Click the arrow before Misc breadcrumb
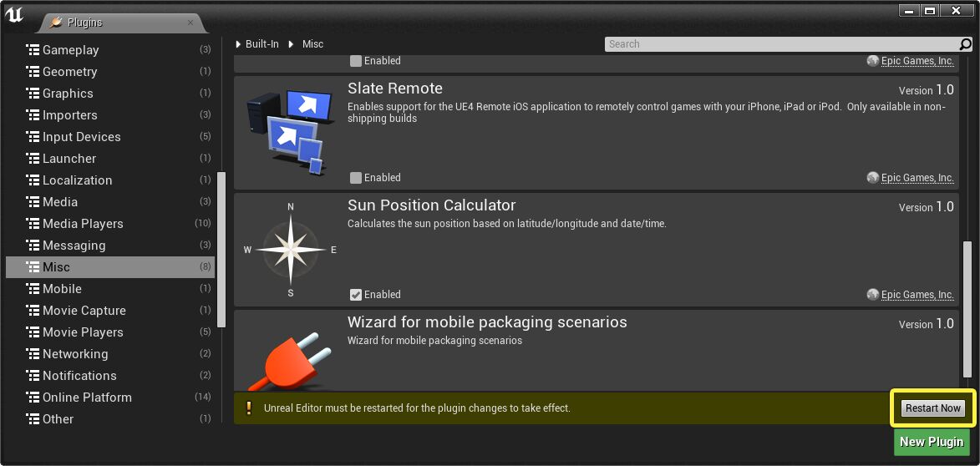 tap(292, 44)
